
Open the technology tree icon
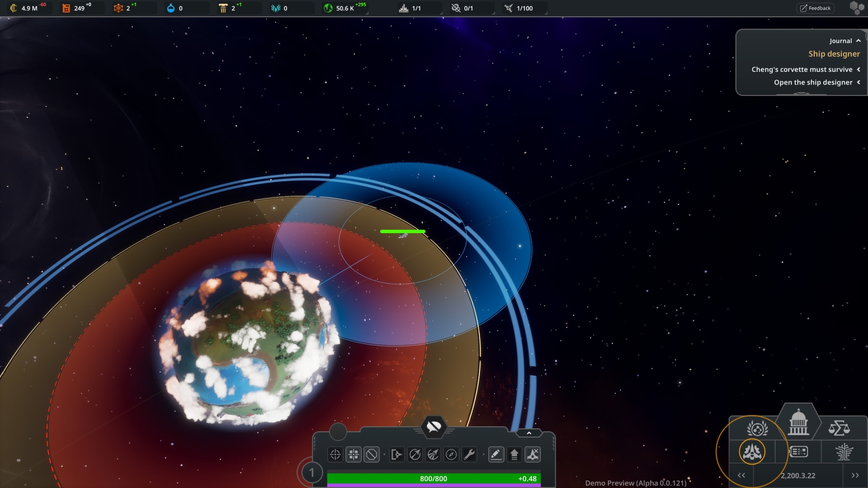click(844, 451)
